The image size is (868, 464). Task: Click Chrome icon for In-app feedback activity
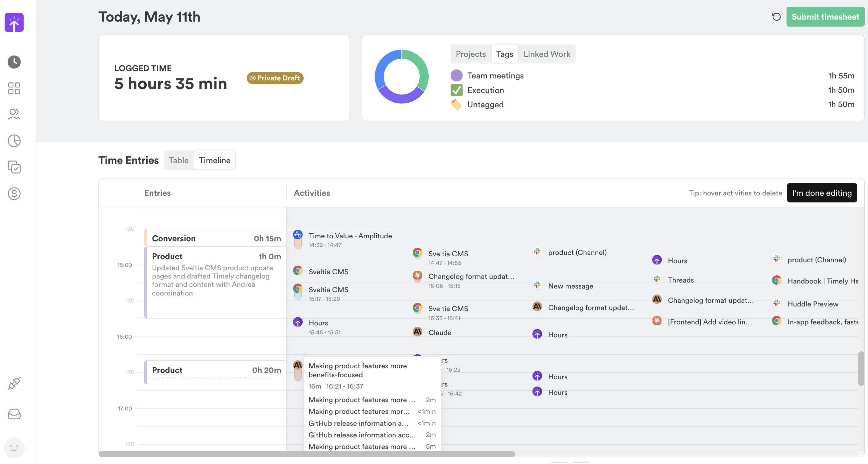coord(776,320)
